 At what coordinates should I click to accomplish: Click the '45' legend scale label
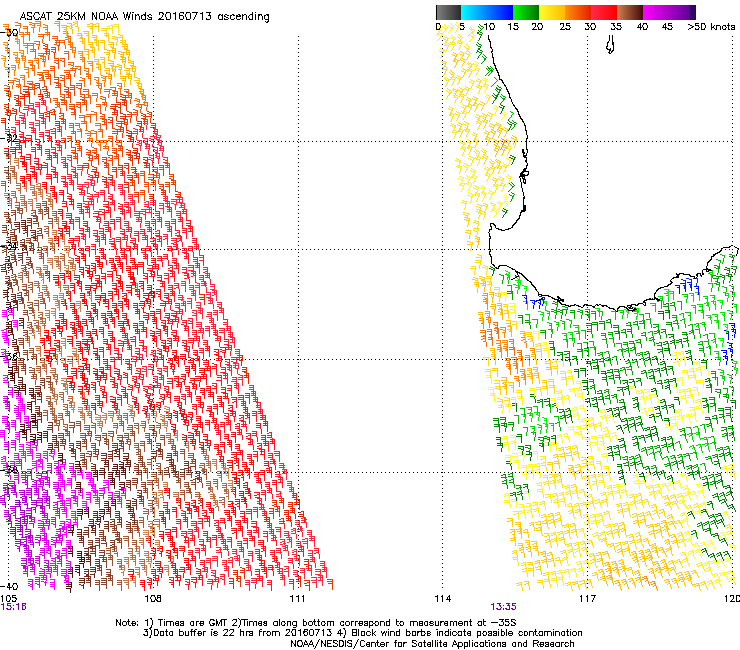(667, 27)
